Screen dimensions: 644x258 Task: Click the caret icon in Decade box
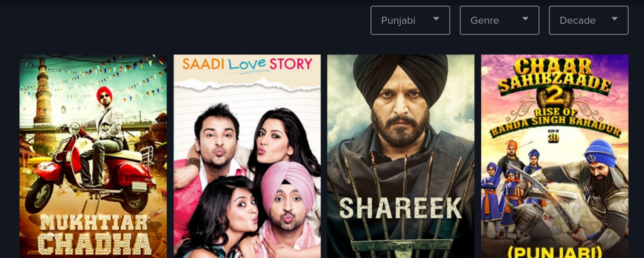click(614, 19)
